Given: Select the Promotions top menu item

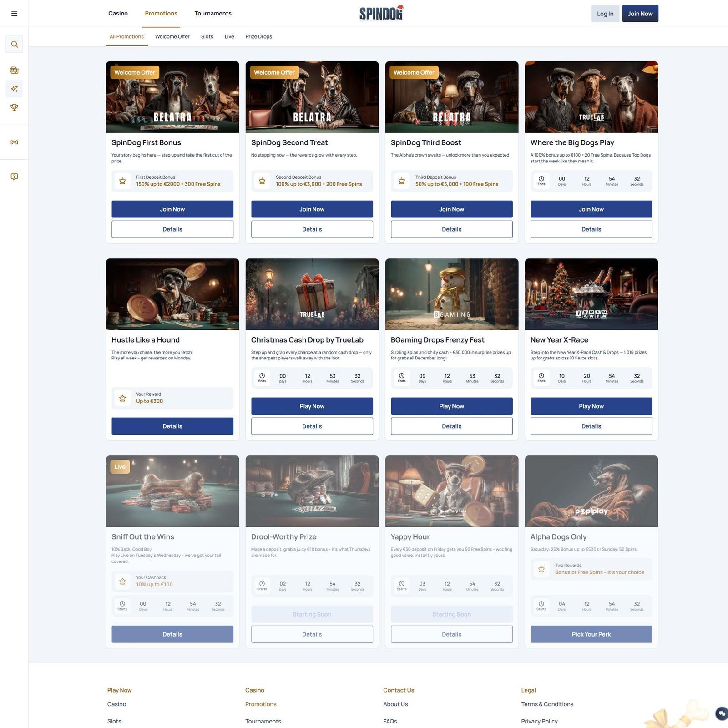Looking at the screenshot, I should pyautogui.click(x=161, y=13).
